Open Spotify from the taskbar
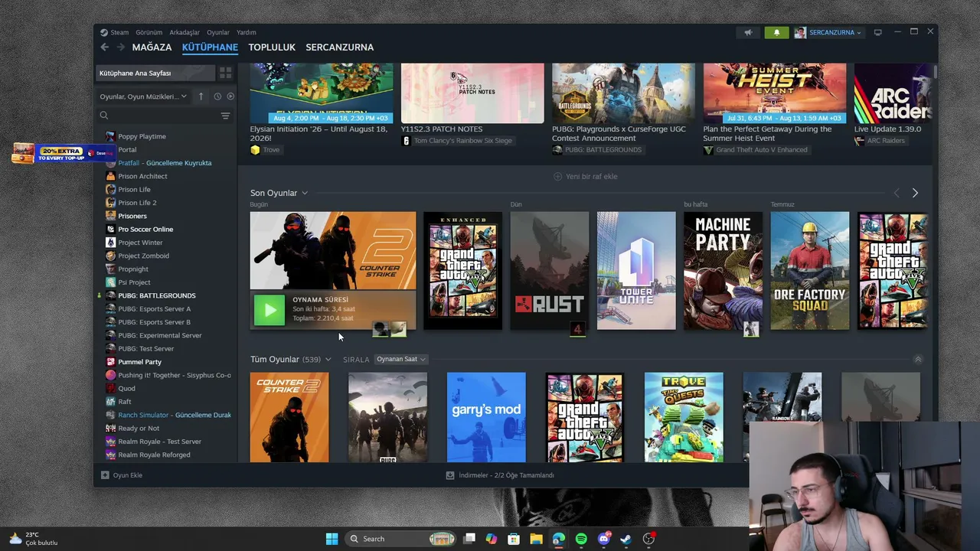 581,539
